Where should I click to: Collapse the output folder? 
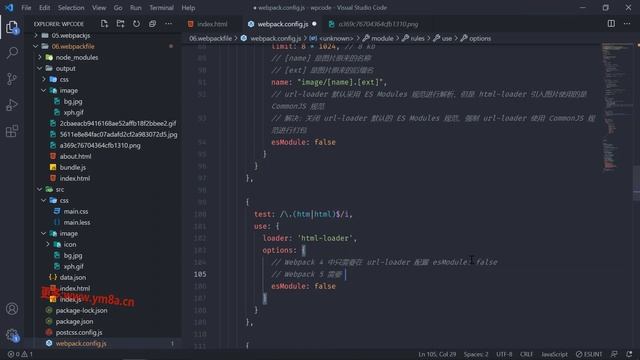tap(65, 69)
